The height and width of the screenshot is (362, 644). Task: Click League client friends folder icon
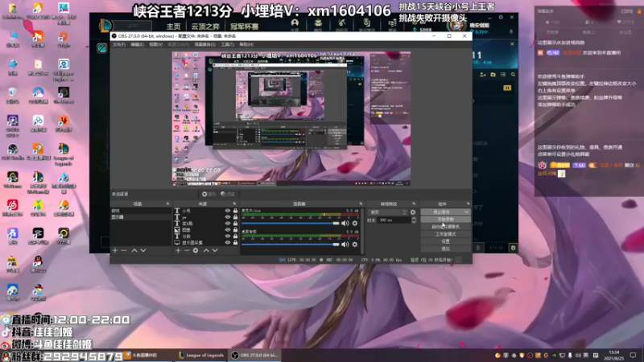(x=493, y=75)
